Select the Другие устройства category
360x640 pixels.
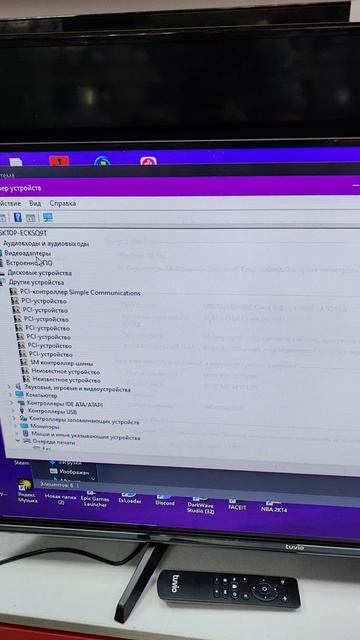tap(36, 282)
